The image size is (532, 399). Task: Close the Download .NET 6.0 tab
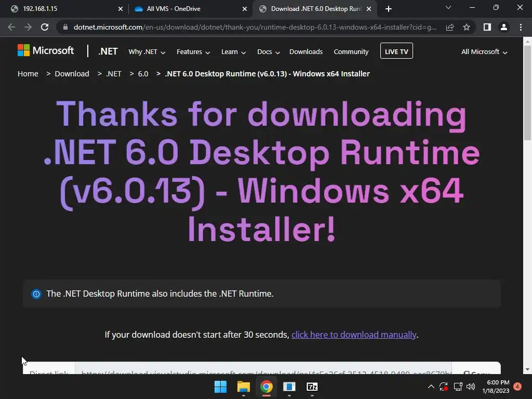click(369, 9)
